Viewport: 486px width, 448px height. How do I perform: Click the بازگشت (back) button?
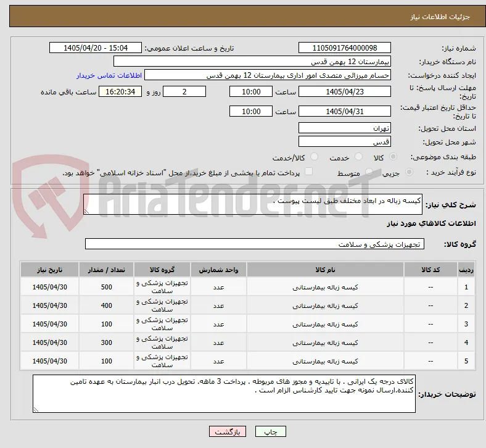click(228, 431)
